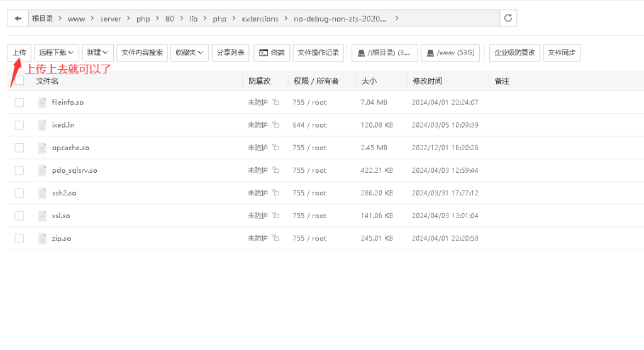The height and width of the screenshot is (350, 644).
Task: Expand the 远程下载 dropdown
Action: (56, 53)
